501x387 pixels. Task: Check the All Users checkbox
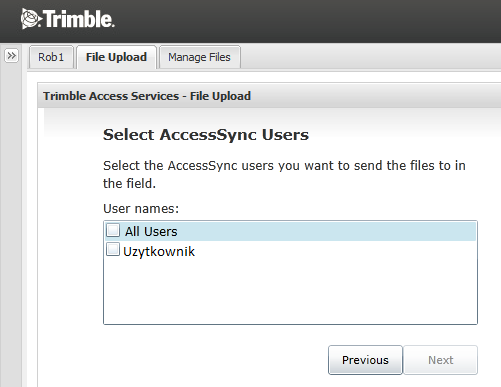[113, 230]
